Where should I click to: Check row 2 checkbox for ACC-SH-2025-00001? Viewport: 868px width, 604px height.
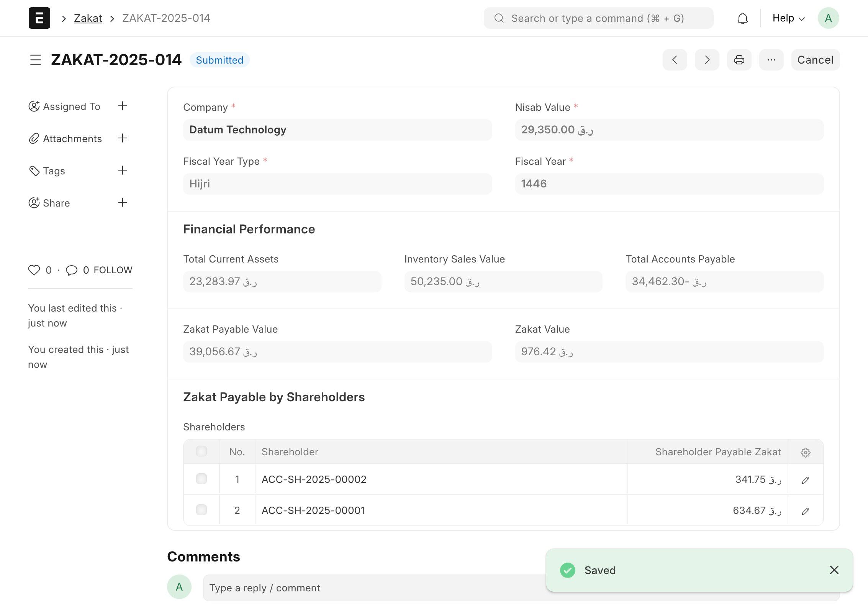[x=201, y=510]
